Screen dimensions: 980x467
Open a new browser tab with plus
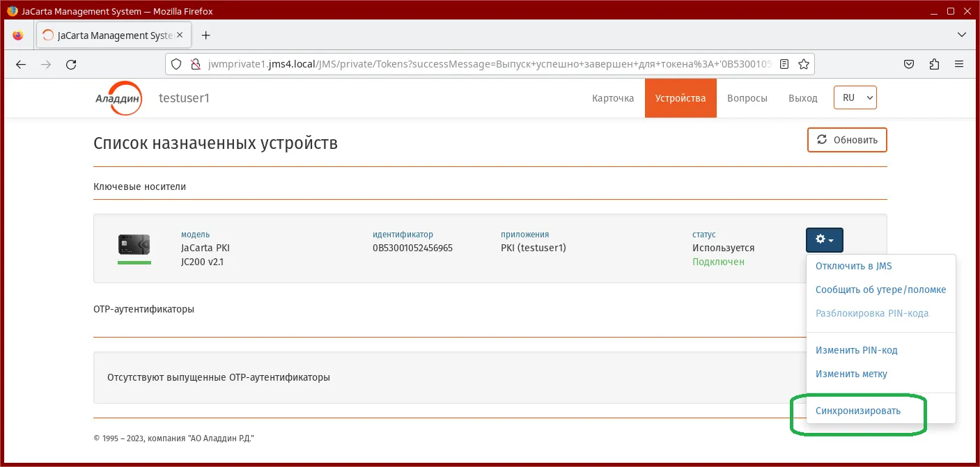[x=205, y=35]
